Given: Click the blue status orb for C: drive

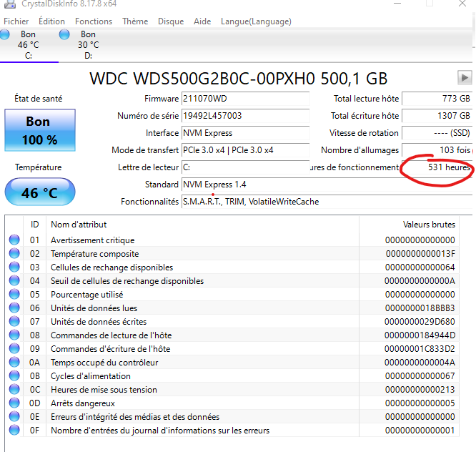Looking at the screenshot, I should (4, 34).
